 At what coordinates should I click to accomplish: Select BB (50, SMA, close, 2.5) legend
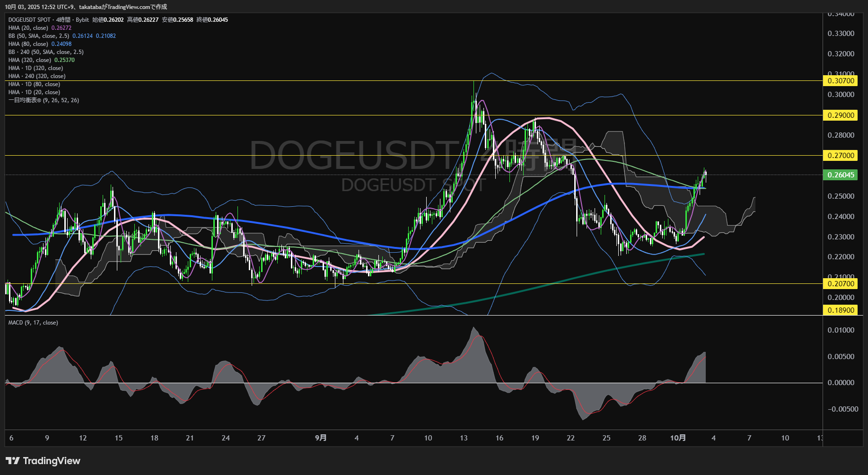pyautogui.click(x=39, y=36)
